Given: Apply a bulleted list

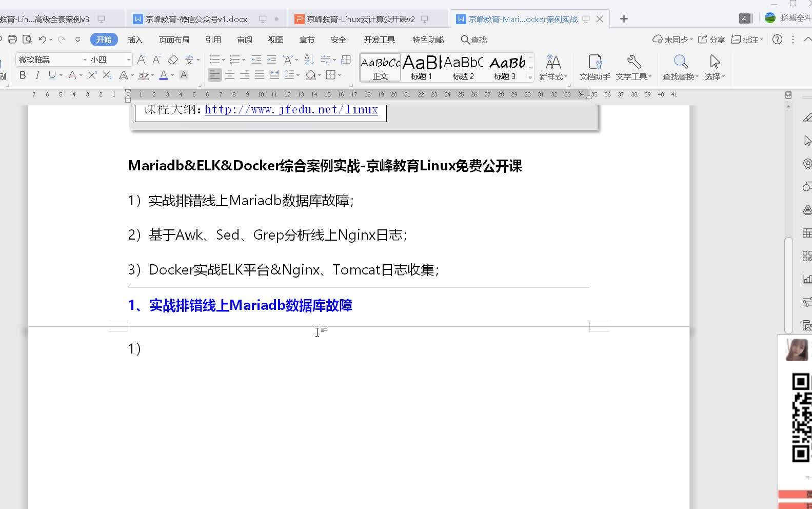Looking at the screenshot, I should [x=215, y=60].
